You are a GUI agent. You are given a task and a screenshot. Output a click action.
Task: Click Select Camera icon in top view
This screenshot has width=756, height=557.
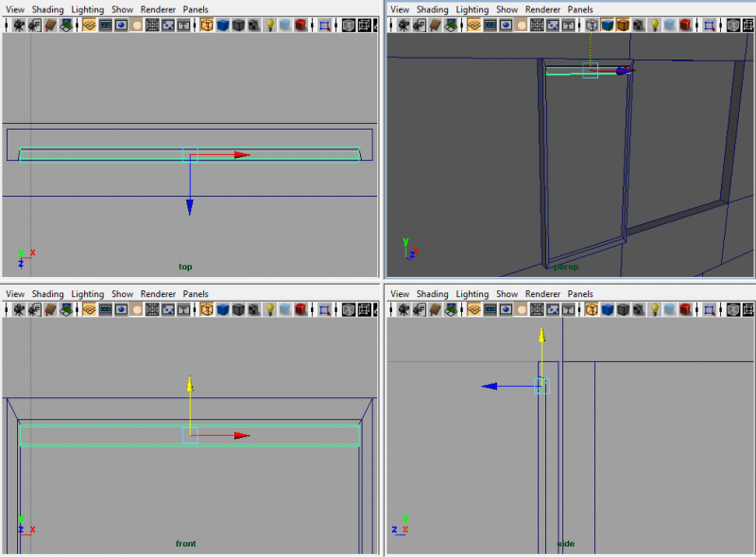pyautogui.click(x=17, y=26)
